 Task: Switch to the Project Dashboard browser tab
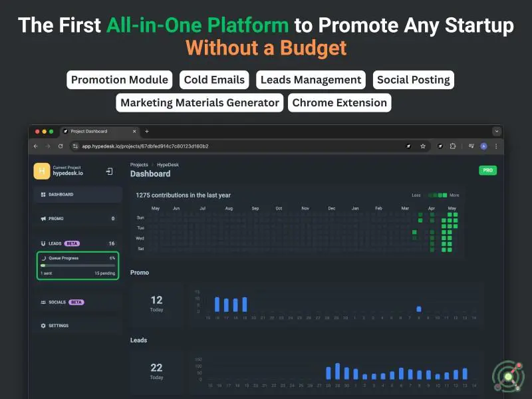[x=100, y=132]
